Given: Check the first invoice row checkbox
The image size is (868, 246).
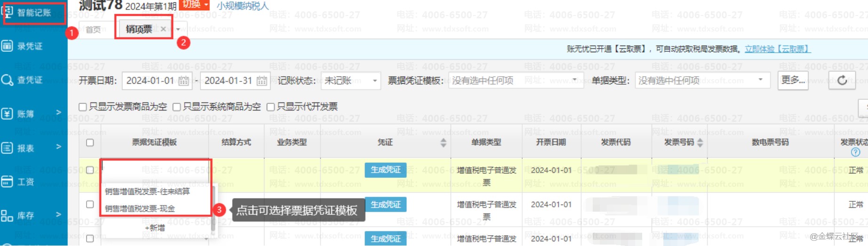Looking at the screenshot, I should [x=90, y=170].
